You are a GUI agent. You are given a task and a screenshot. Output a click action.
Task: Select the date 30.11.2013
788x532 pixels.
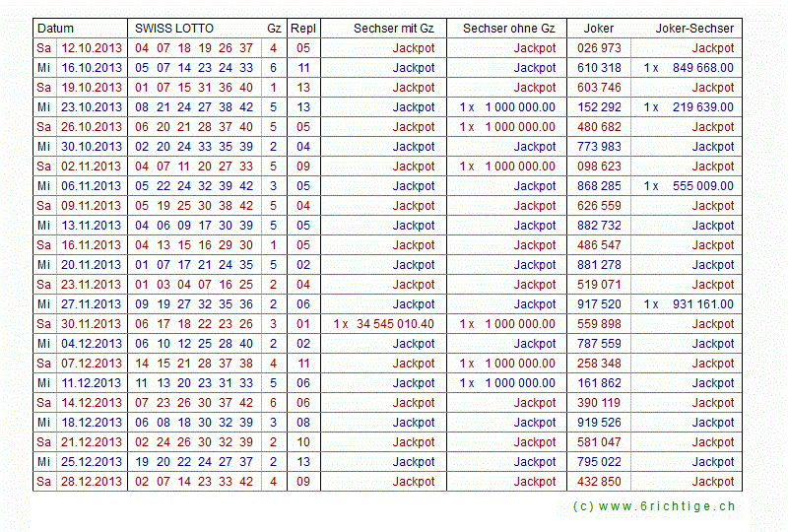92,324
